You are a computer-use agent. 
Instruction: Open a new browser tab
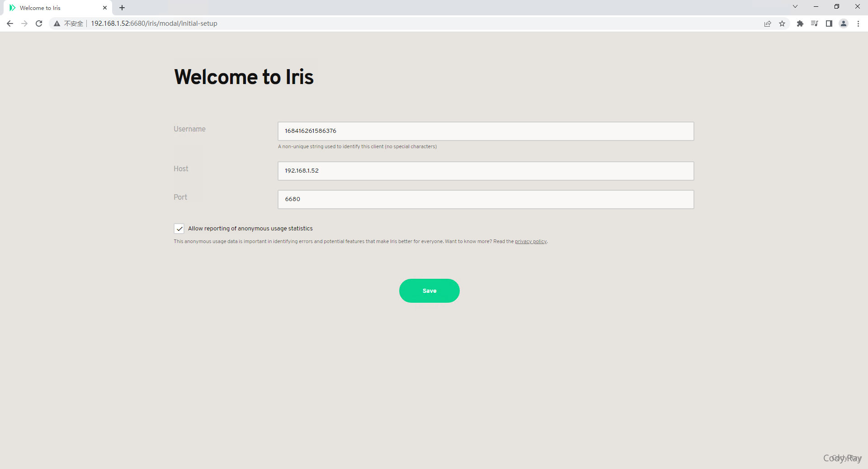click(x=122, y=8)
